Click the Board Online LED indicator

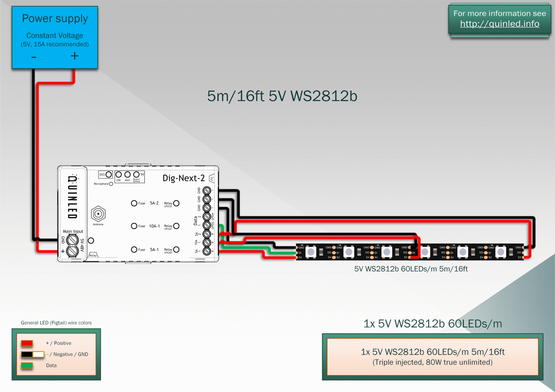click(x=136, y=174)
